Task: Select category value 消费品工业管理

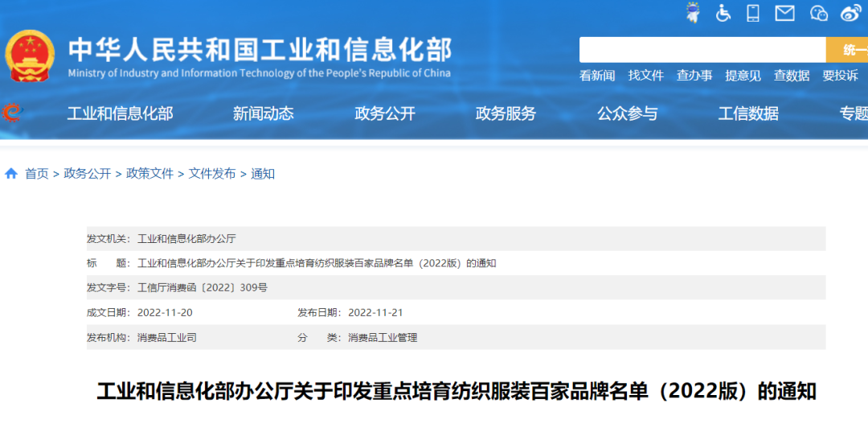Action: [x=383, y=338]
